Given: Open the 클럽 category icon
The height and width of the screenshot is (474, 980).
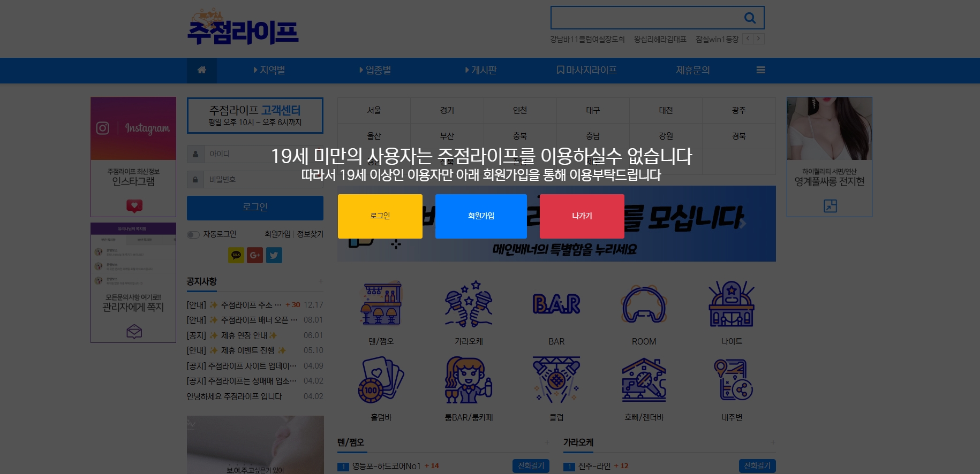Looking at the screenshot, I should pos(556,380).
